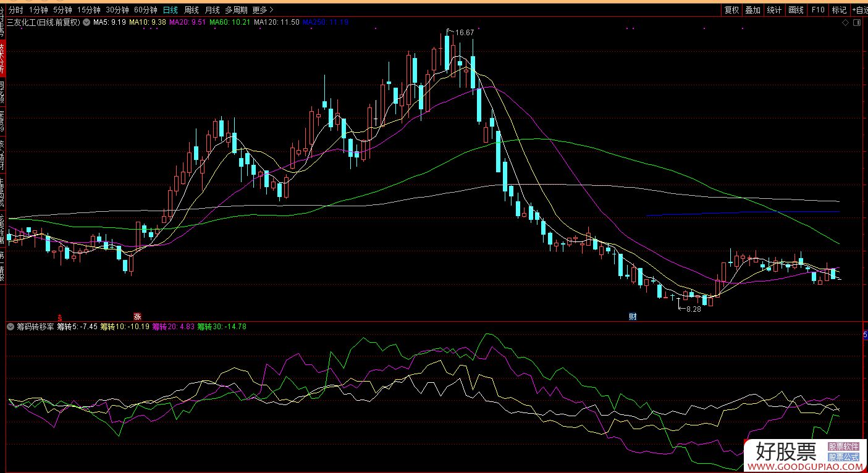Click the red 股票软件 link
The height and width of the screenshot is (473, 868).
843,446
